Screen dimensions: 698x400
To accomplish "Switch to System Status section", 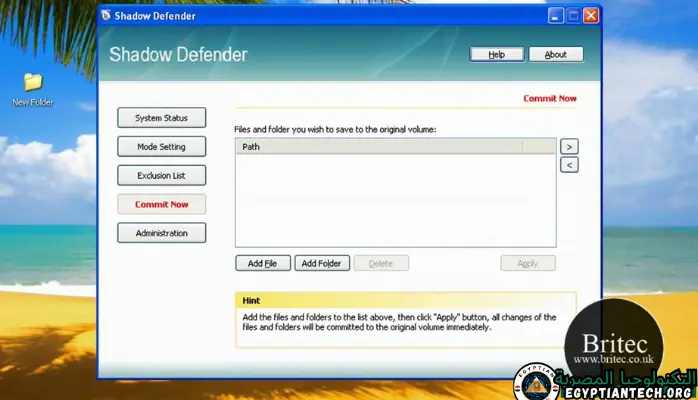I will (161, 118).
